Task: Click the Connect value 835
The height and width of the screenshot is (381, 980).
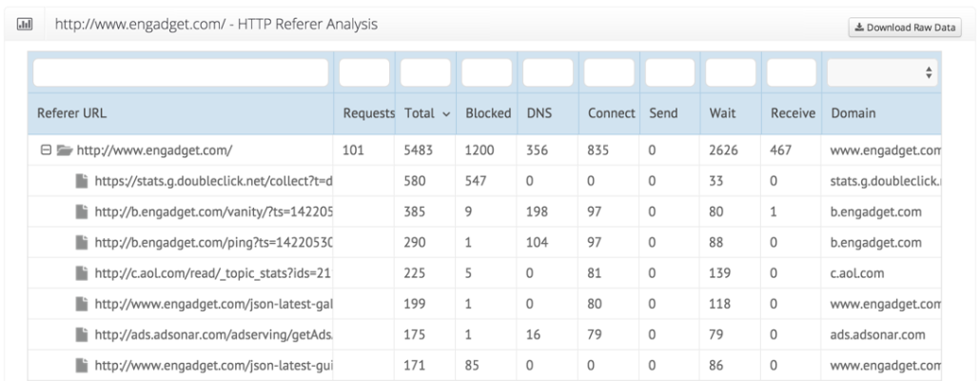Action: (598, 150)
